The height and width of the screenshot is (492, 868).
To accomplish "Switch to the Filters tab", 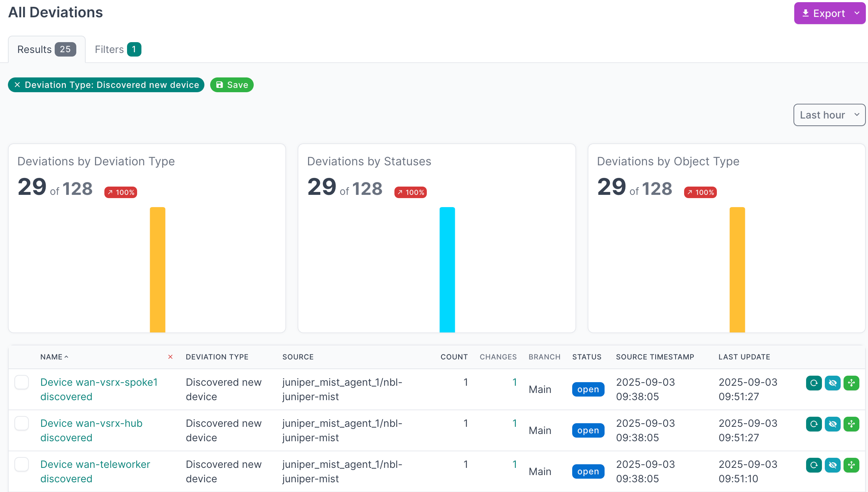I will 118,49.
